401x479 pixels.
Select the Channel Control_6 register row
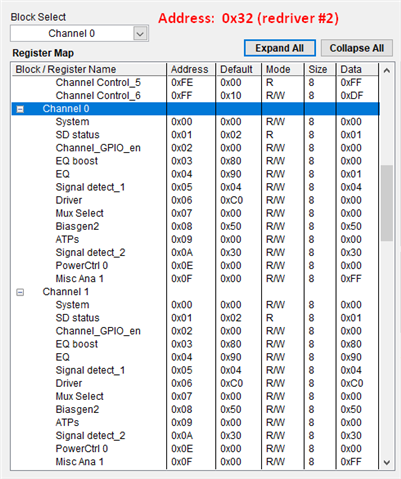(x=195, y=96)
